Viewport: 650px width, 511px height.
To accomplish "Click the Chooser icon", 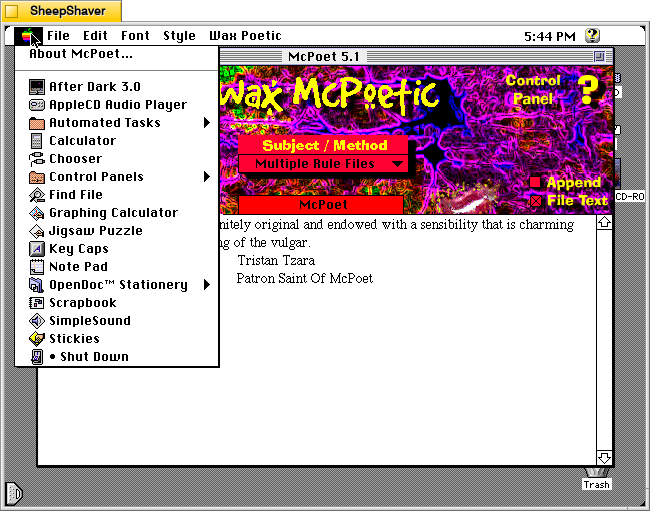I will click(37, 159).
